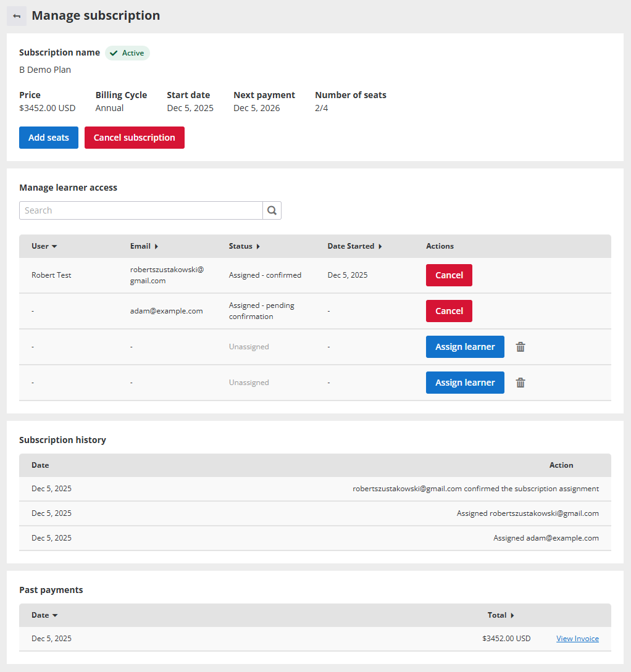Screen dimensions: 631x672
Task: Select the 'Robert Test' user cell
Action: coord(51,275)
